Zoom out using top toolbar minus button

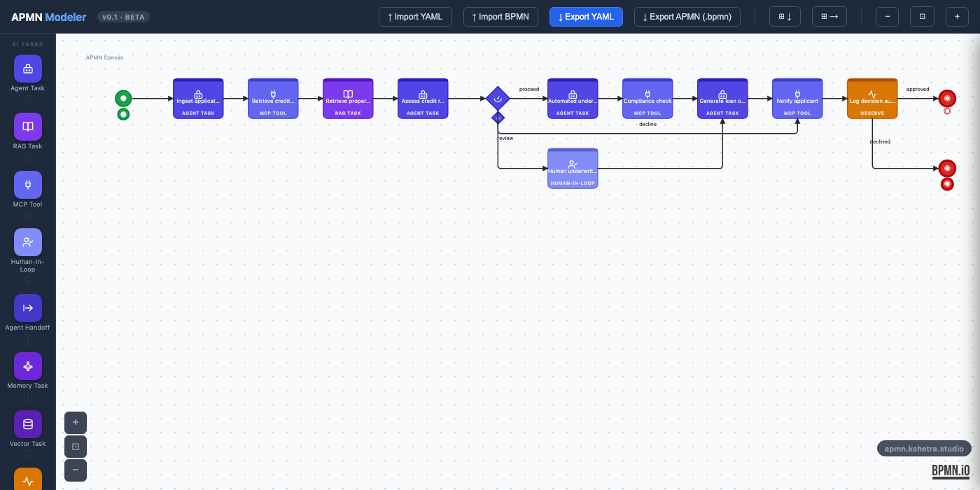click(887, 17)
